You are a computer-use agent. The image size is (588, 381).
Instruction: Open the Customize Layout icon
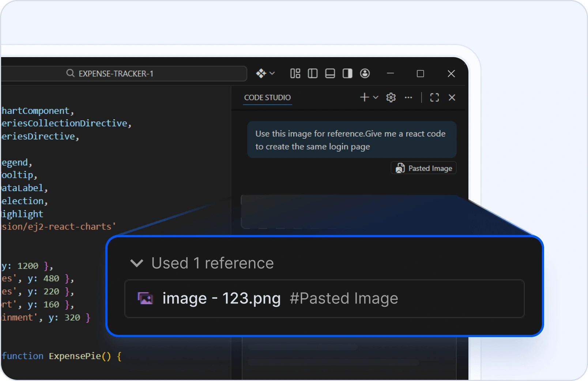click(x=295, y=74)
